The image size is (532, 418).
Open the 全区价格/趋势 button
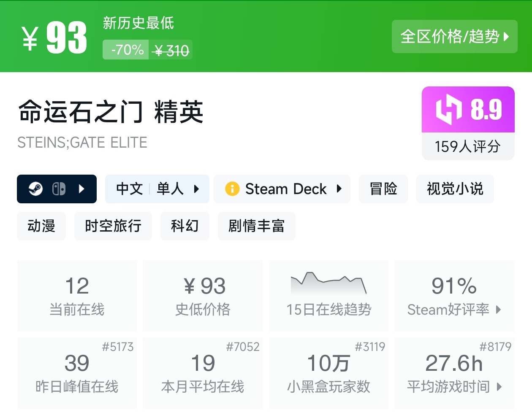pyautogui.click(x=454, y=37)
